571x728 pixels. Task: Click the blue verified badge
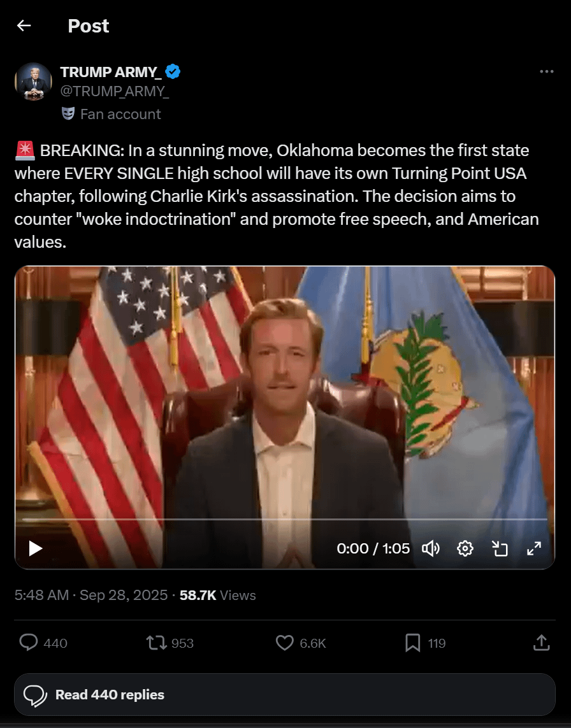pyautogui.click(x=173, y=71)
